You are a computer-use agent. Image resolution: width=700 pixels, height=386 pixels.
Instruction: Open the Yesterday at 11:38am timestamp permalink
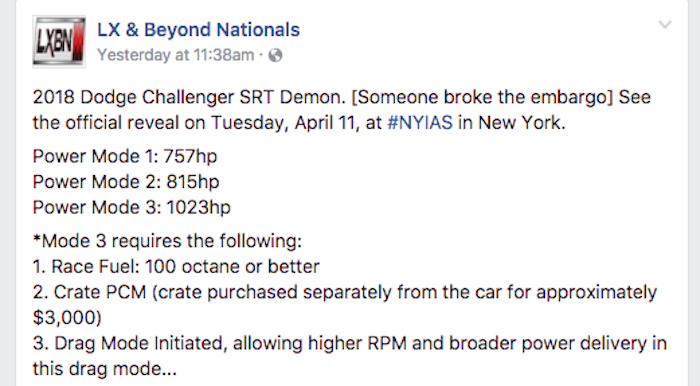[176, 55]
